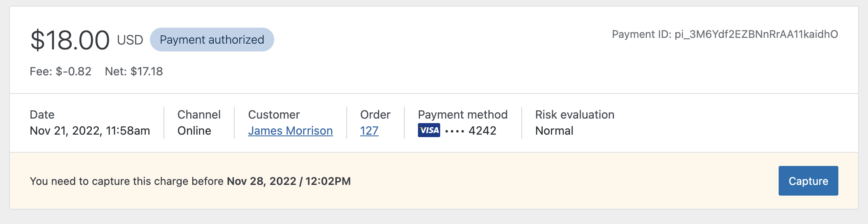
Task: Click the Customer heading label
Action: pos(274,114)
